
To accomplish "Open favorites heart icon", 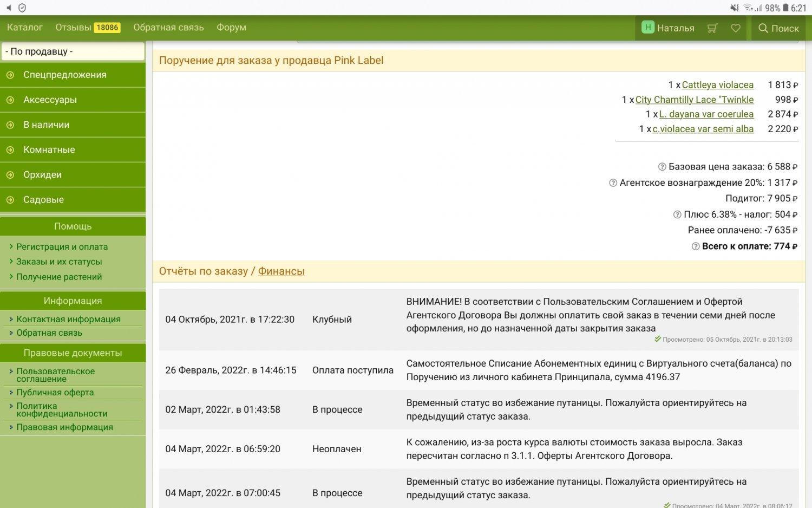I will pos(736,28).
